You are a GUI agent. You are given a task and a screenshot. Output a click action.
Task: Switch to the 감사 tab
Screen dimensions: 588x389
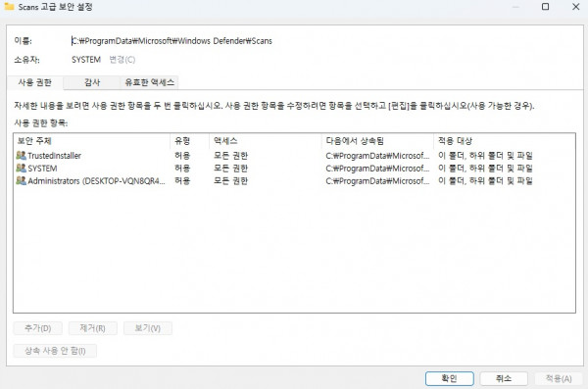click(92, 82)
